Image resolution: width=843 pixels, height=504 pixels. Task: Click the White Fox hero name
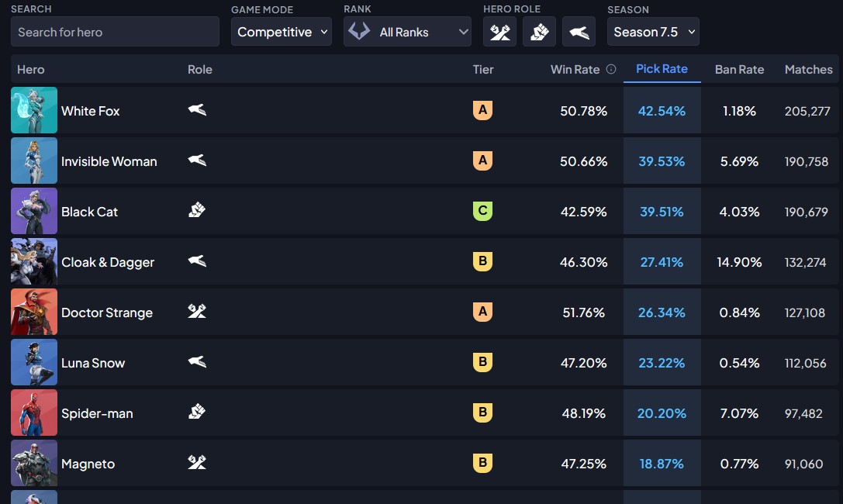[90, 111]
